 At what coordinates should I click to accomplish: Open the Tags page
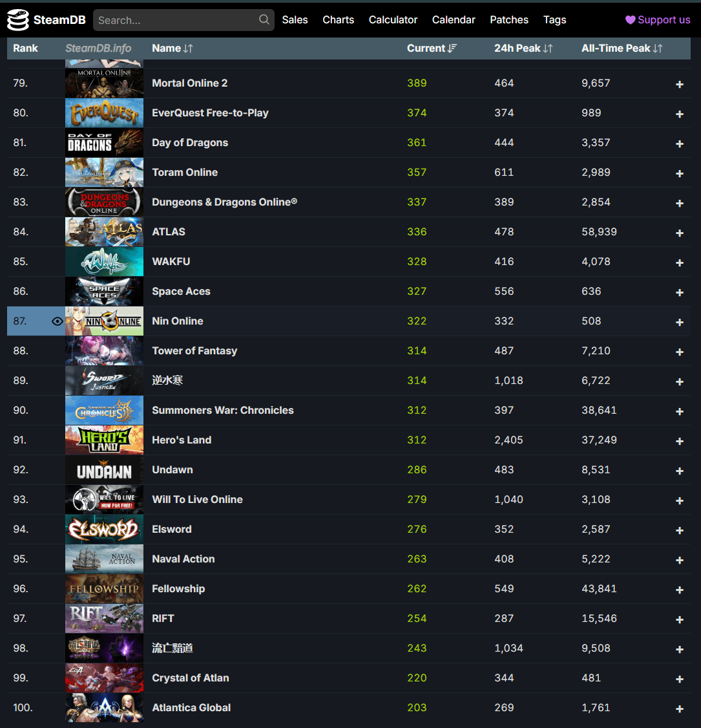click(x=554, y=20)
